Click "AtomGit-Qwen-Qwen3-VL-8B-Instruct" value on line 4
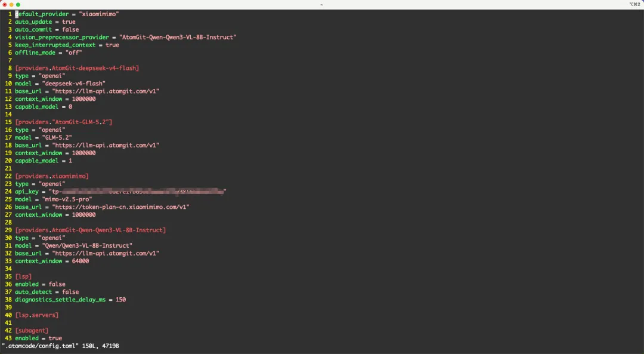Image resolution: width=644 pixels, height=354 pixels. pos(178,38)
